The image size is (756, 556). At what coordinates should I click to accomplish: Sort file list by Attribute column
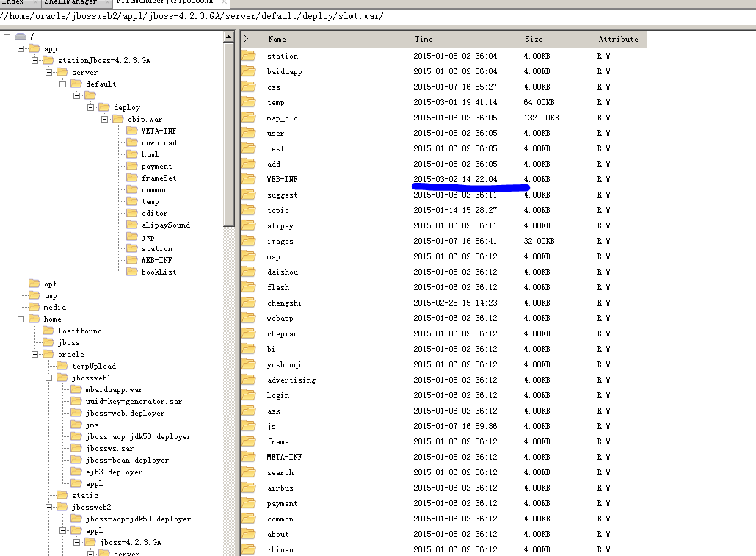pyautogui.click(x=618, y=39)
